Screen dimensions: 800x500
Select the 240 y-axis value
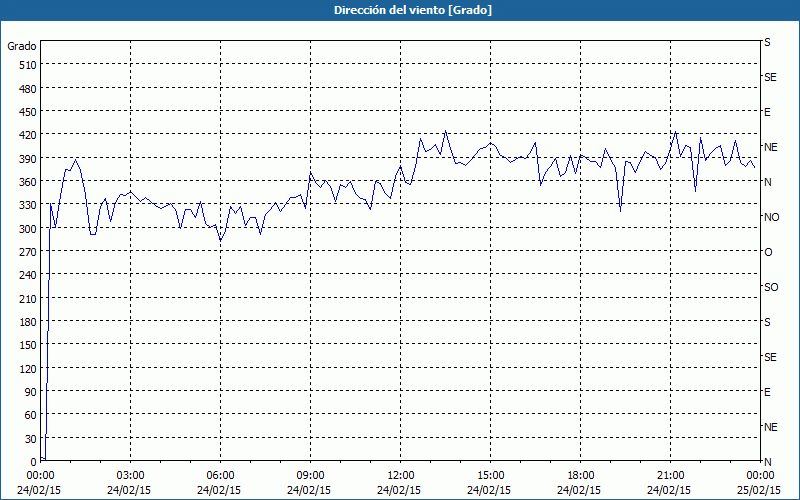coord(28,276)
